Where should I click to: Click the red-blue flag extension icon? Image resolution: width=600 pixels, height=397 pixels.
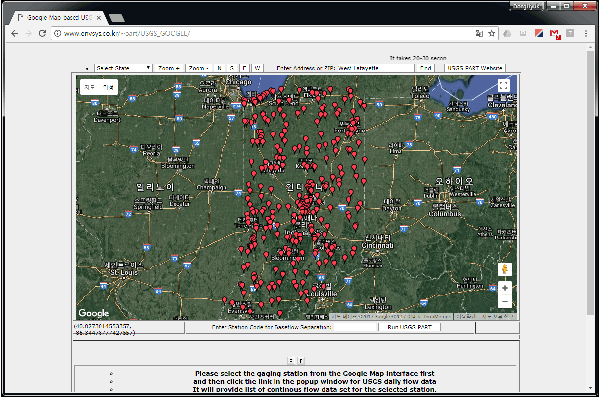tap(539, 34)
